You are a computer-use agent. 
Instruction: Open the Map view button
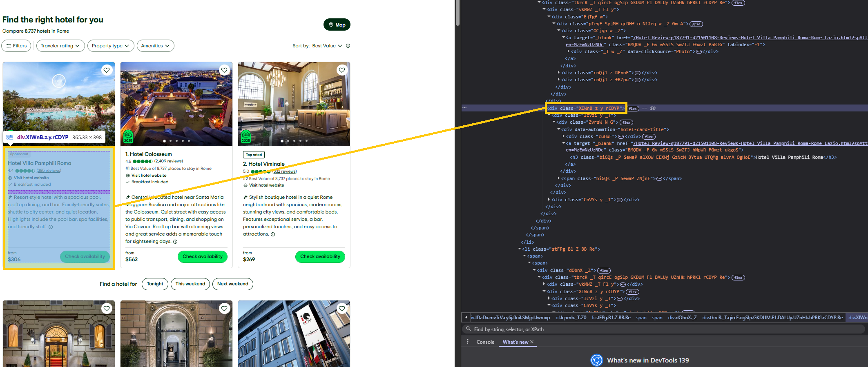pos(337,25)
